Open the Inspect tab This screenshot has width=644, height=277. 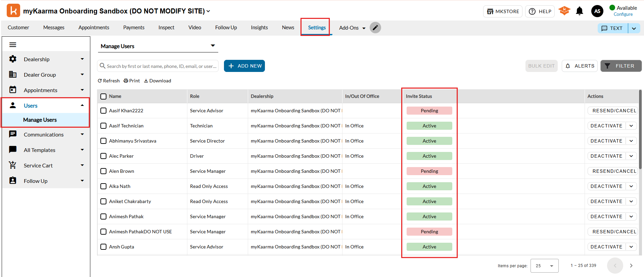click(166, 28)
